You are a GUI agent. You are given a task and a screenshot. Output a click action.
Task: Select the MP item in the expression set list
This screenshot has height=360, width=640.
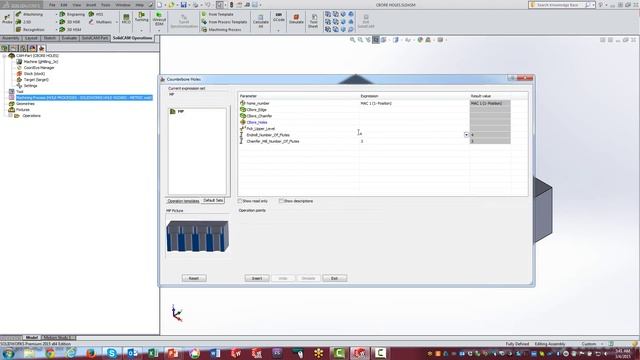(x=178, y=111)
